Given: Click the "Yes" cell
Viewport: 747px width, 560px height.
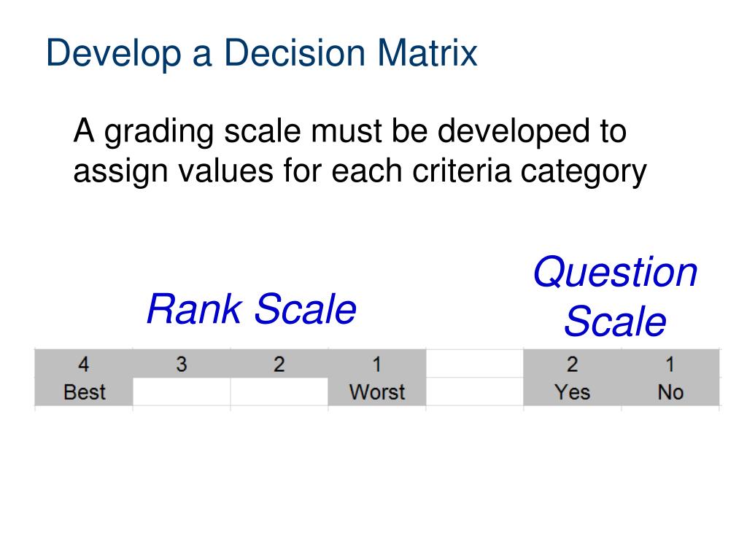Looking at the screenshot, I should click(x=572, y=392).
